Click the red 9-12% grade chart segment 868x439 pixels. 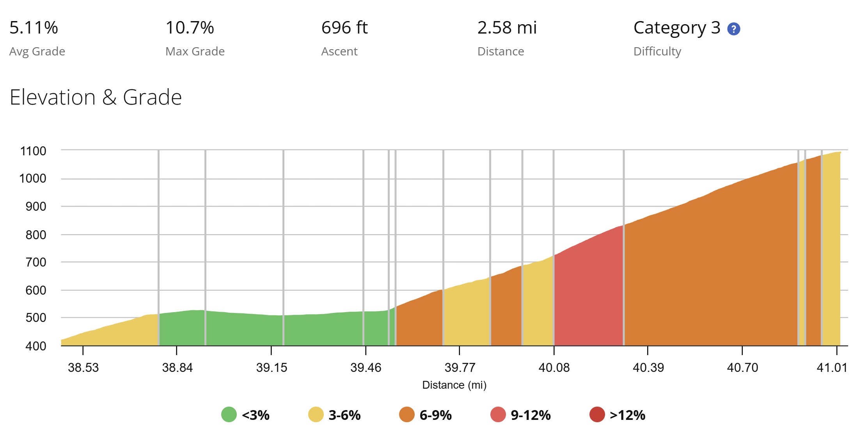click(588, 297)
